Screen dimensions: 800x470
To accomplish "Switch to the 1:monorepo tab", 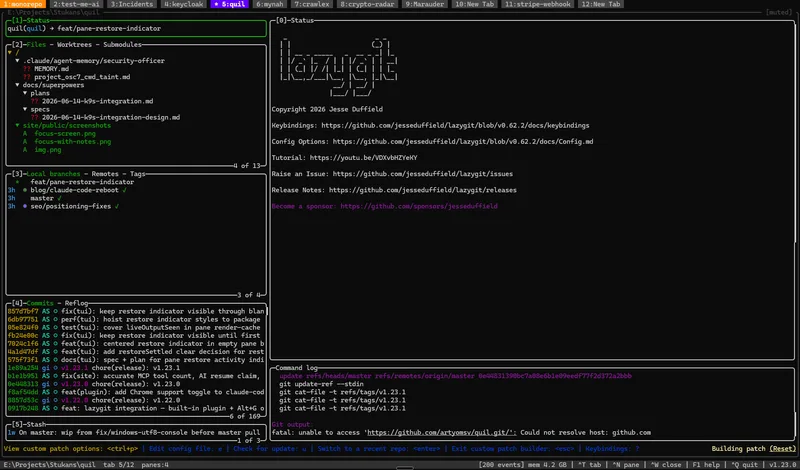I will [x=23, y=4].
